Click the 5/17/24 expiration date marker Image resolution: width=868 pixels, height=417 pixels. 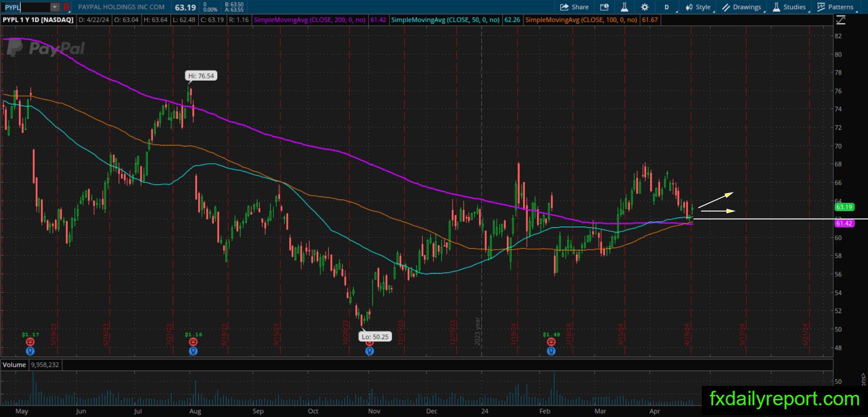pyautogui.click(x=742, y=334)
